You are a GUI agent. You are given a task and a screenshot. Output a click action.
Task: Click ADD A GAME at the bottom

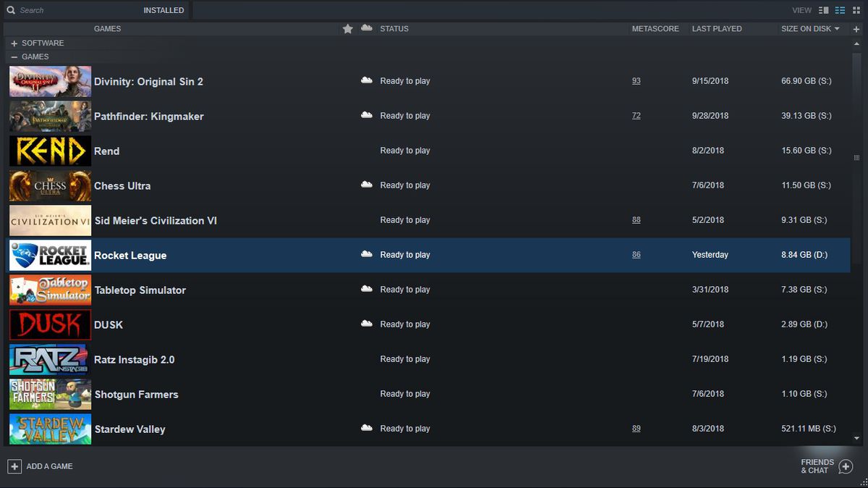pos(41,466)
